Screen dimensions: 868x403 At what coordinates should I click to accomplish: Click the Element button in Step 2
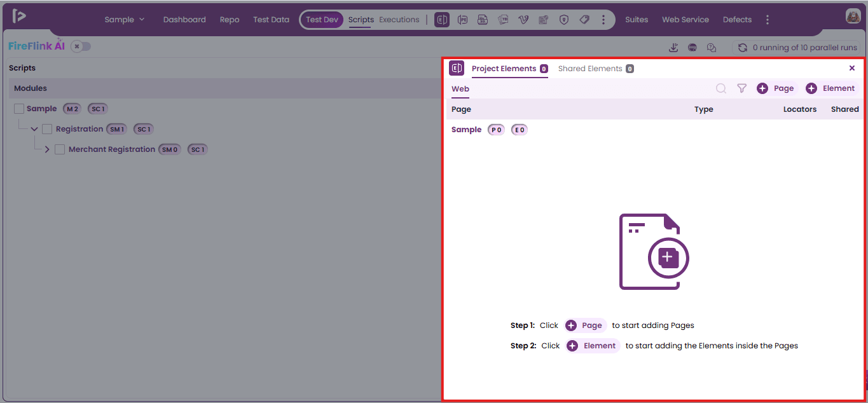tap(592, 346)
